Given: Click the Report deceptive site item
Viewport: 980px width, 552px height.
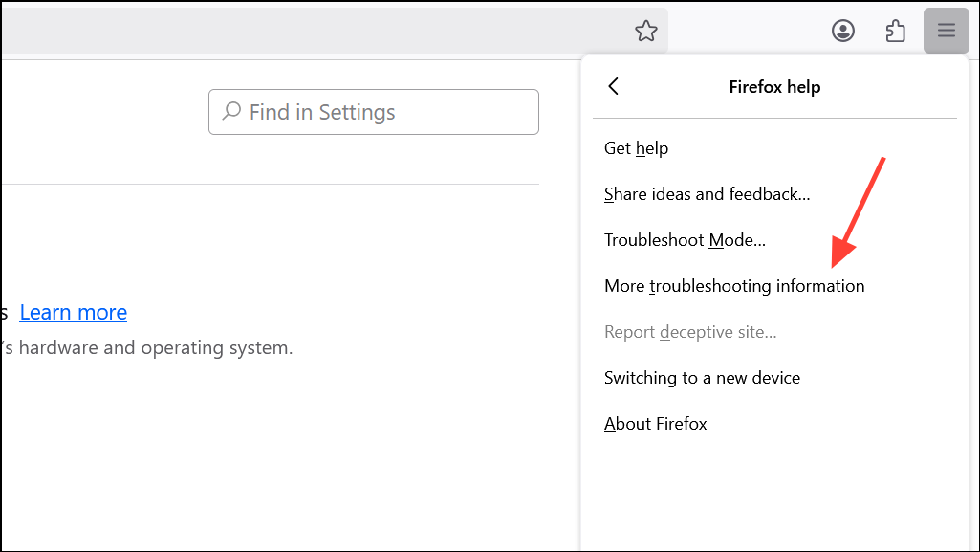Looking at the screenshot, I should coord(690,332).
